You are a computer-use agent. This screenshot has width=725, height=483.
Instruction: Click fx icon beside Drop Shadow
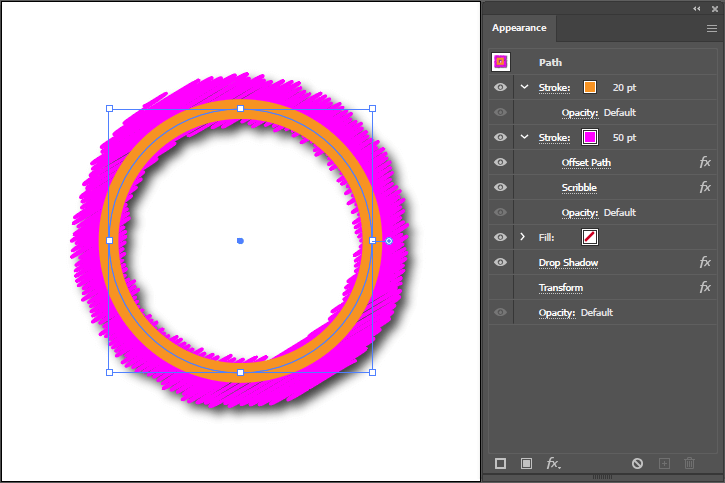pos(704,262)
